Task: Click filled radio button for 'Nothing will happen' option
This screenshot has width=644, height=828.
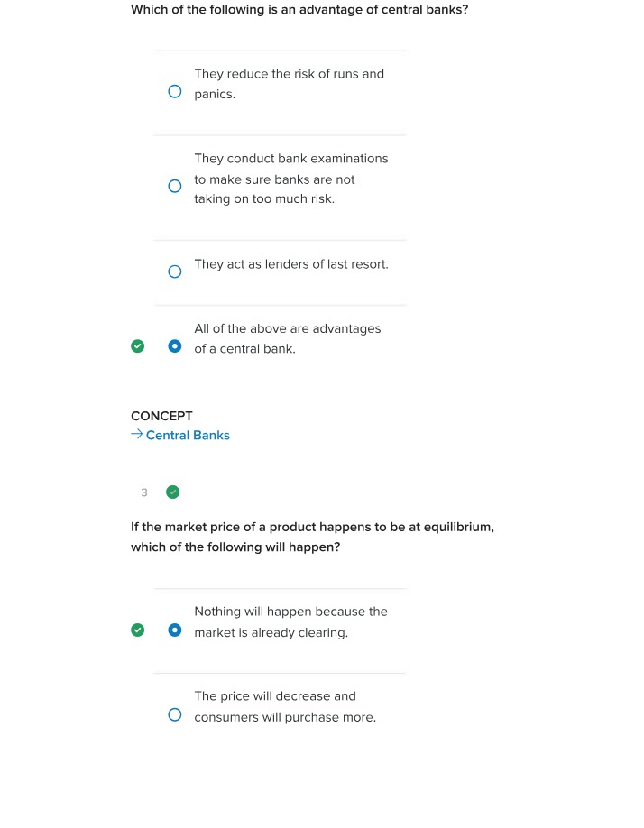Action: (175, 630)
